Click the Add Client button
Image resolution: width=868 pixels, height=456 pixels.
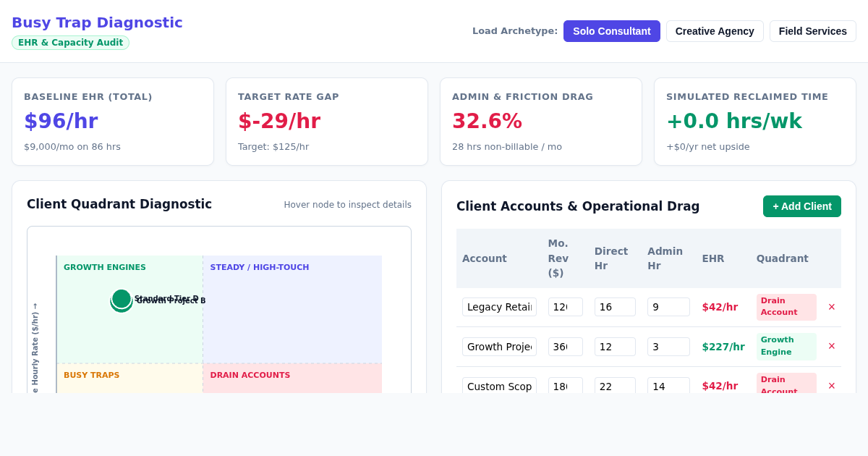coord(802,206)
